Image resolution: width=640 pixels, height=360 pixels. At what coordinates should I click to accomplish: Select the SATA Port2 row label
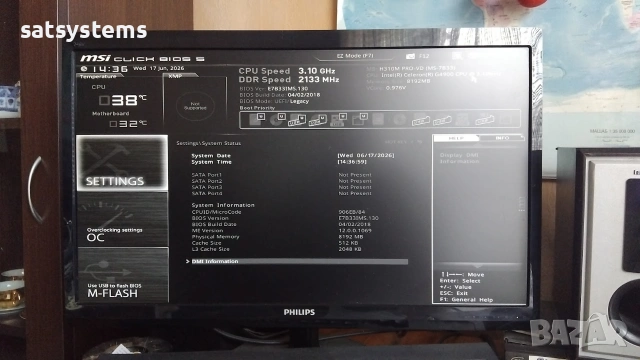[x=207, y=181]
